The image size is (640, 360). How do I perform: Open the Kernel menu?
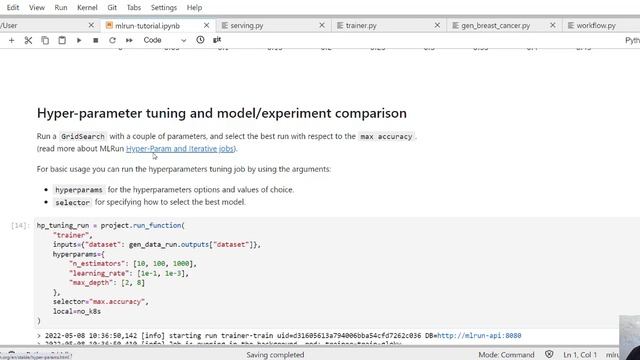click(x=87, y=7)
